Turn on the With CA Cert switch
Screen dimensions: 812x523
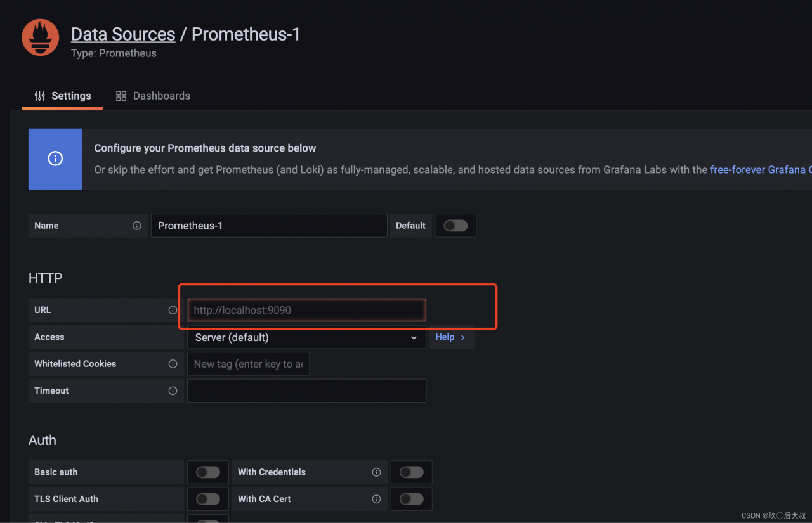(x=412, y=499)
